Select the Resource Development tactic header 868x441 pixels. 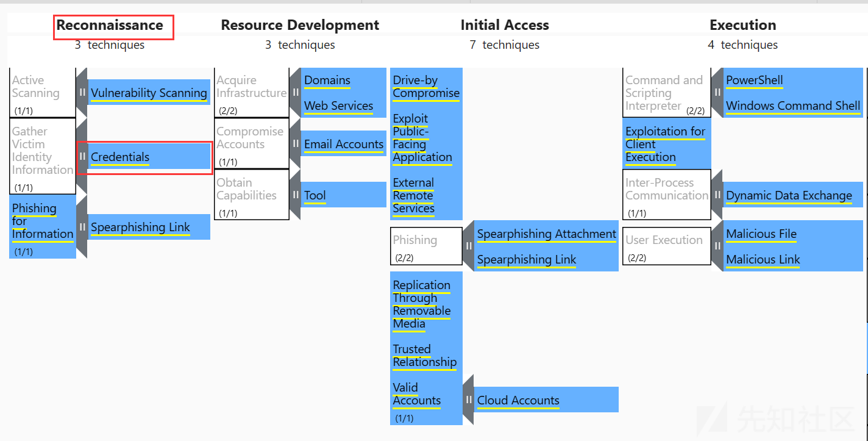pyautogui.click(x=300, y=25)
